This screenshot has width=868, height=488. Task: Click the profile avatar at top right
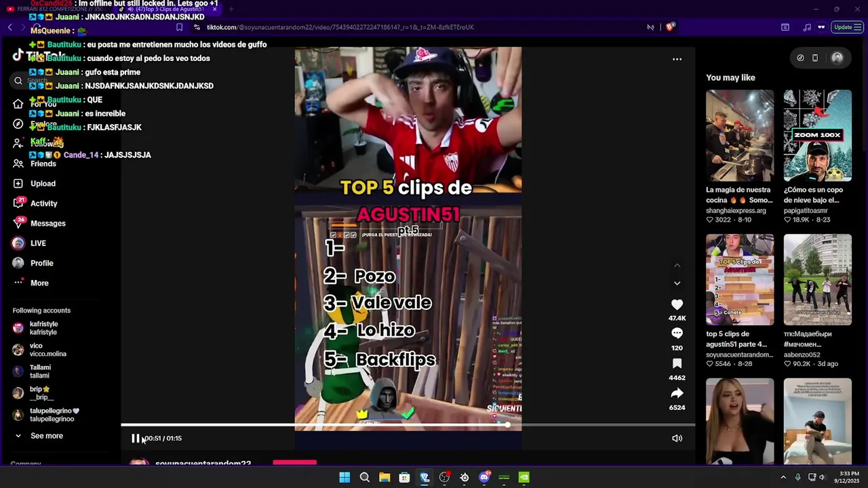tap(837, 58)
